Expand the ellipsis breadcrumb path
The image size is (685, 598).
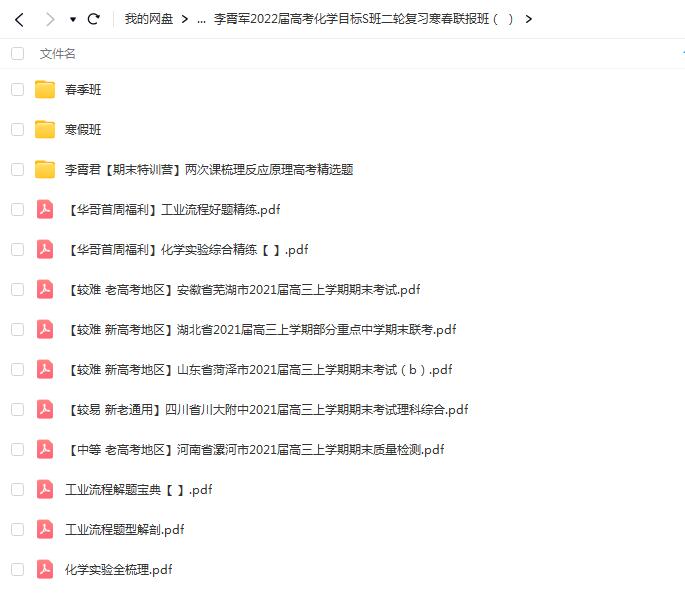[x=202, y=19]
